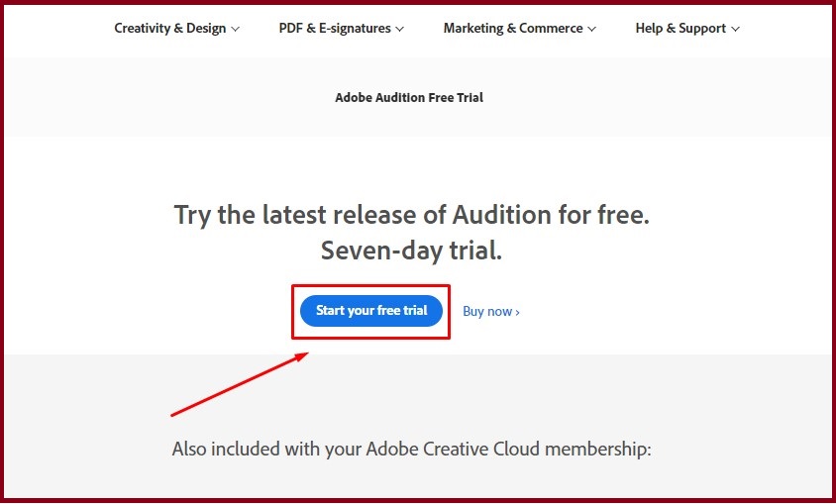
Task: Follow the Buy now link
Action: pos(487,311)
